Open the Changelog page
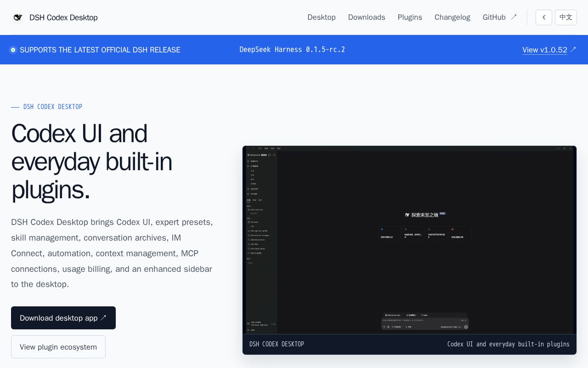This screenshot has width=588, height=368. tap(452, 17)
